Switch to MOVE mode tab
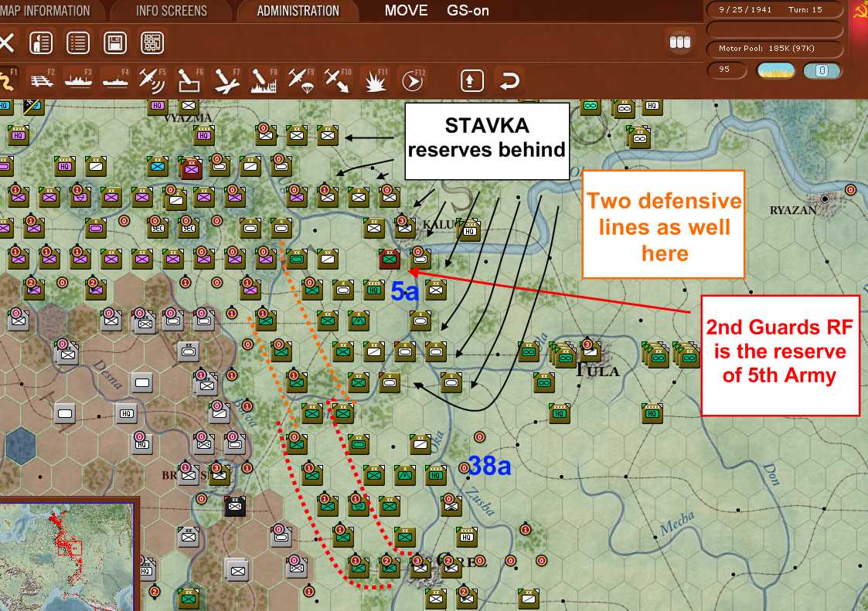This screenshot has width=868, height=611. [406, 11]
